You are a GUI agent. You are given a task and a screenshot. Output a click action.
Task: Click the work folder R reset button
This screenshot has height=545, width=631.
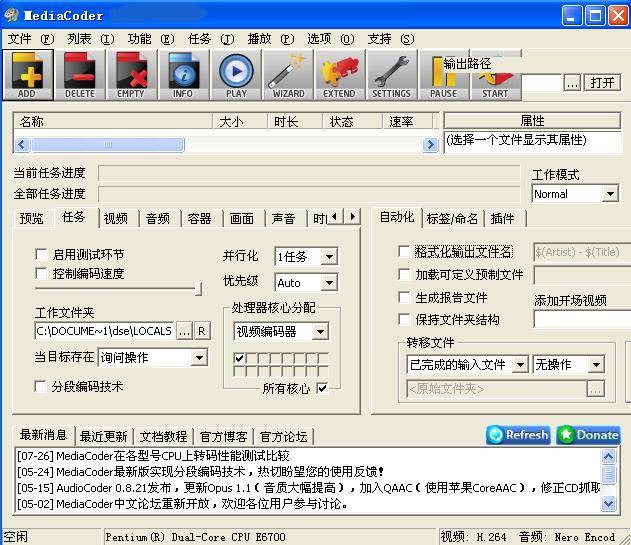pos(202,331)
